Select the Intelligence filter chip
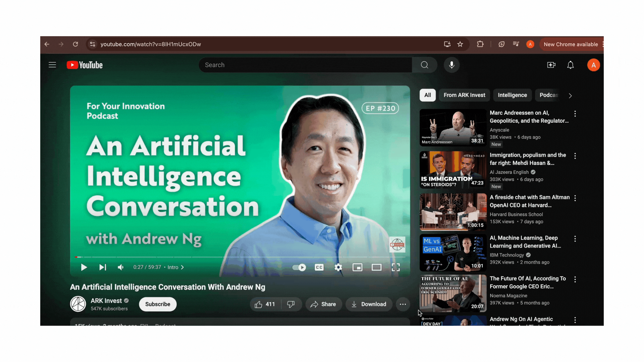Screen dimensions: 644x362 (512, 95)
